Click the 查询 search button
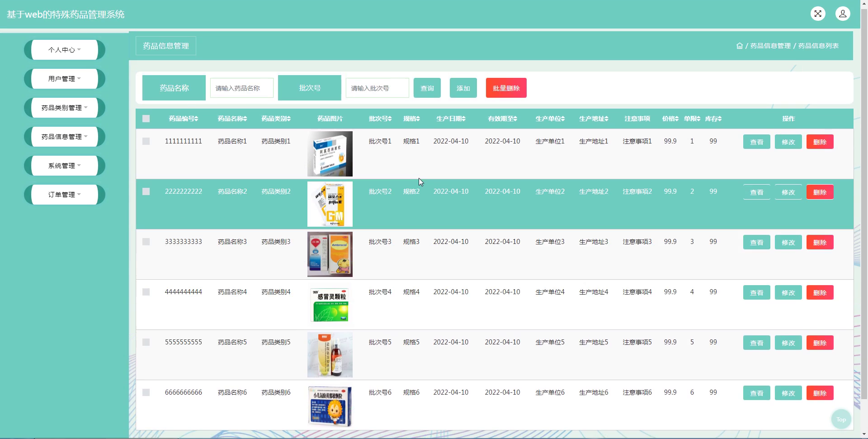This screenshot has height=439, width=868. coord(427,88)
